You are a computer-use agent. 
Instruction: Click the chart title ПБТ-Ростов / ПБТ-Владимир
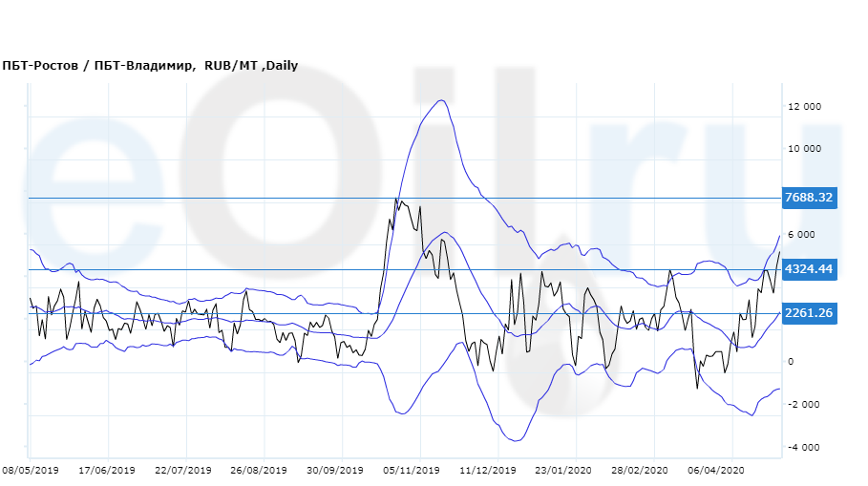[99, 66]
